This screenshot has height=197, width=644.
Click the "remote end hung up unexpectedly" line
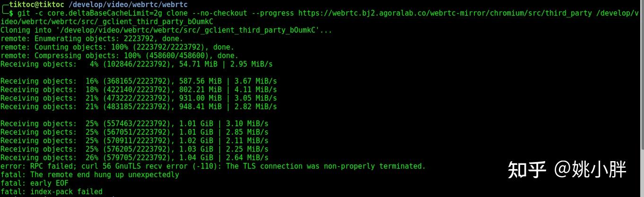tap(90, 175)
